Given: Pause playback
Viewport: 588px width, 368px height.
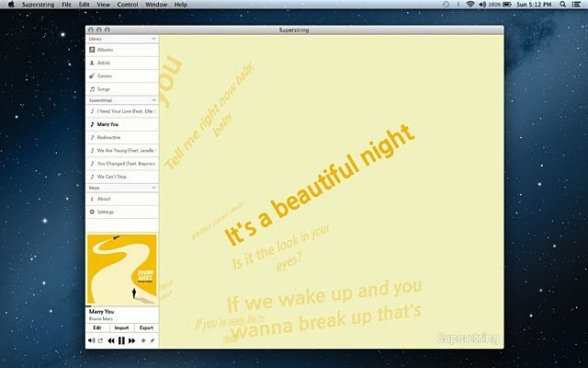Looking at the screenshot, I should pyautogui.click(x=121, y=340).
